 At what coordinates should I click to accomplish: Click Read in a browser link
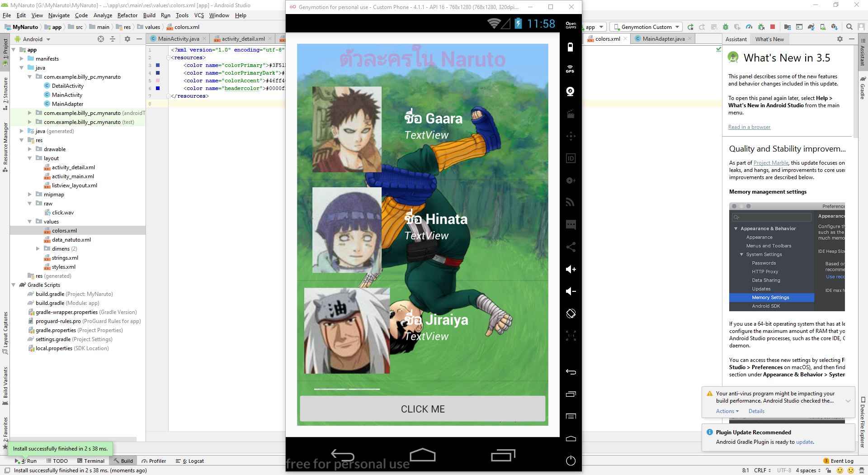click(749, 127)
